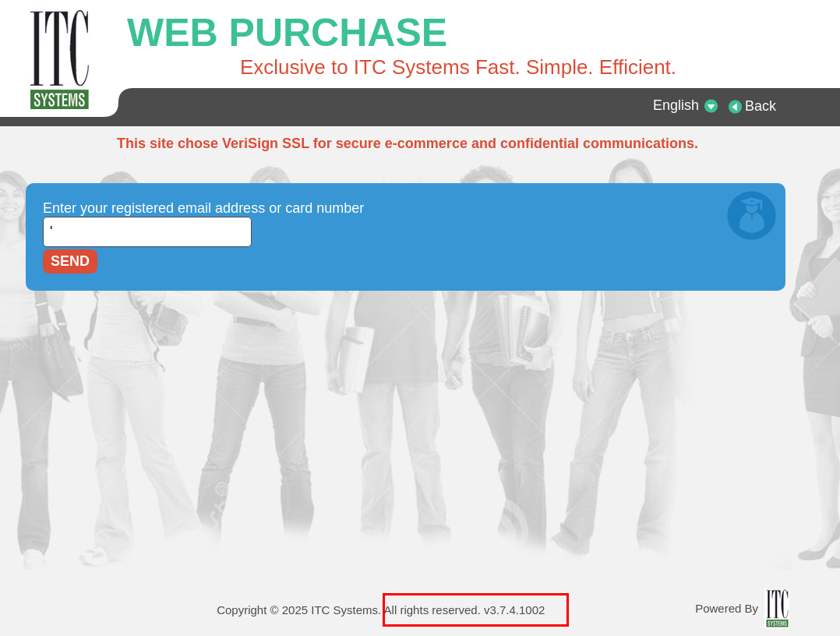The image size is (840, 636).
Task: Click the VeriSign SSL security notice
Action: pos(407,143)
